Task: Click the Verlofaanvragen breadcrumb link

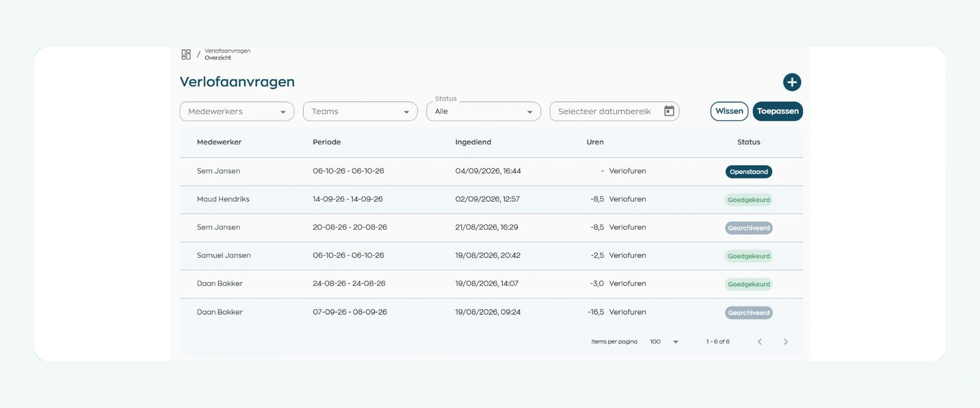Action: (227, 51)
